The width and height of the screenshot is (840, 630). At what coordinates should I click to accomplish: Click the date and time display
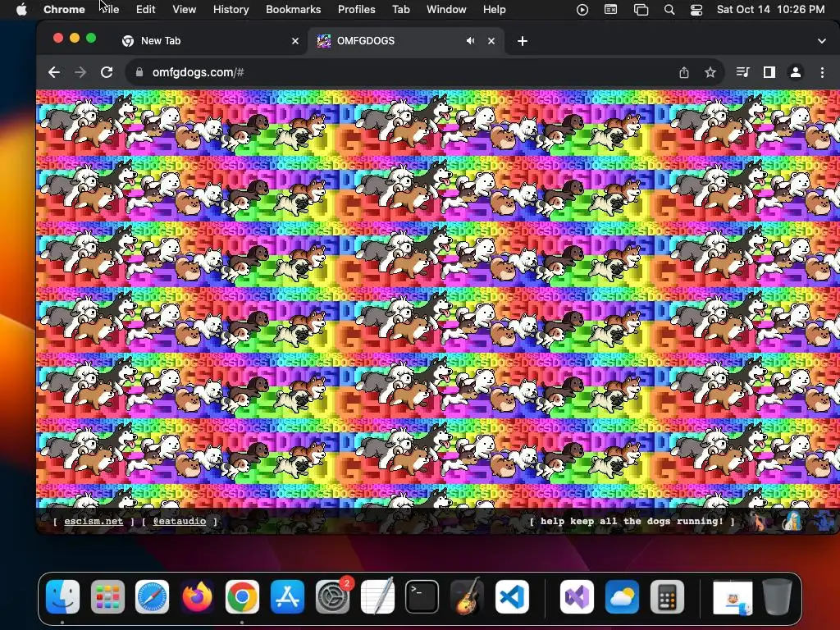(x=770, y=9)
